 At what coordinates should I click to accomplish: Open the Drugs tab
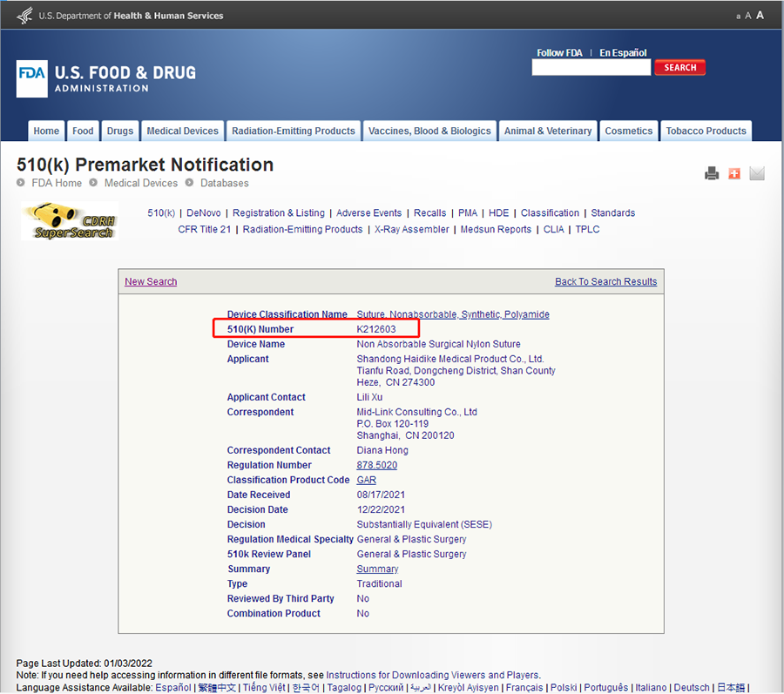point(120,131)
